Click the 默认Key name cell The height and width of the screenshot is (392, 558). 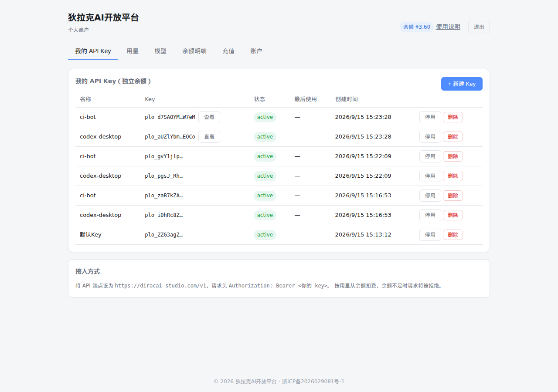pos(91,235)
